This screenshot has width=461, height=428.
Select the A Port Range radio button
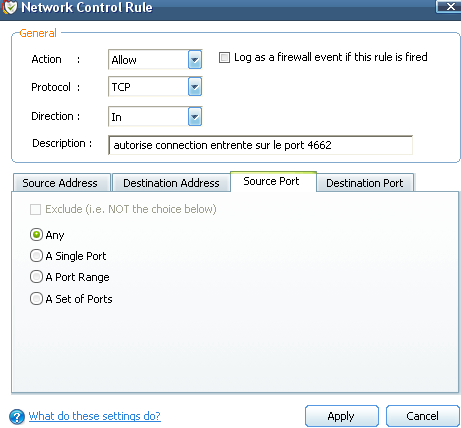pos(36,277)
